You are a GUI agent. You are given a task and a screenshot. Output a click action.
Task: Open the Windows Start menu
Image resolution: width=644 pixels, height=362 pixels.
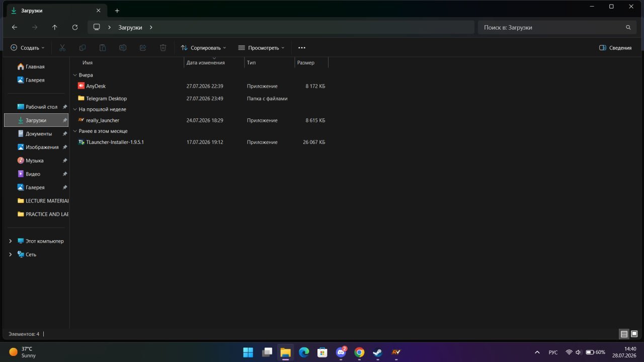click(248, 352)
